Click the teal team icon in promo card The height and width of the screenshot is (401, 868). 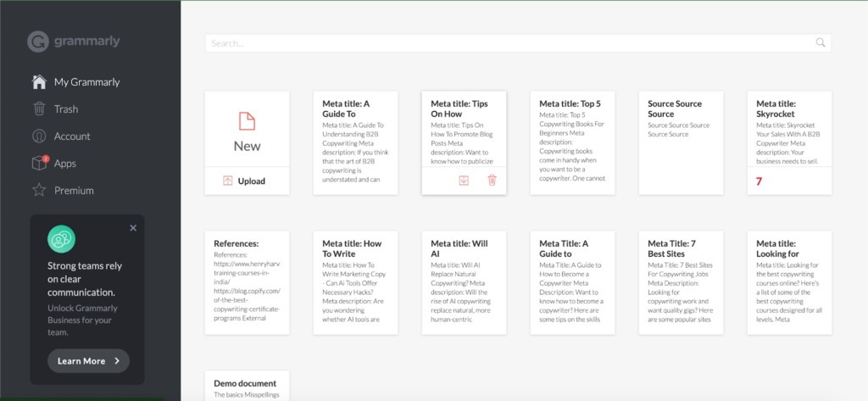coord(61,239)
